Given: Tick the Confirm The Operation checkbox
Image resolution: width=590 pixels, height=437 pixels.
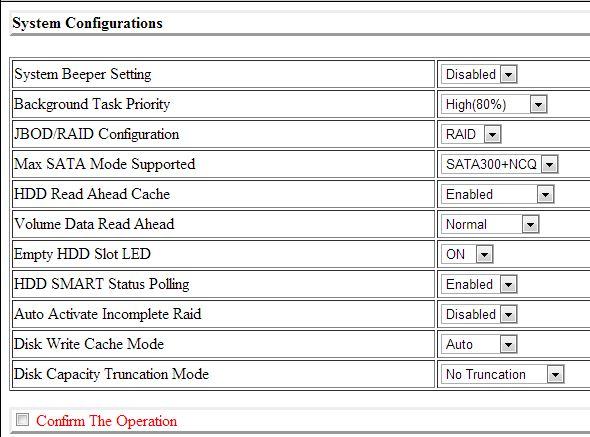Looking at the screenshot, I should point(23,419).
